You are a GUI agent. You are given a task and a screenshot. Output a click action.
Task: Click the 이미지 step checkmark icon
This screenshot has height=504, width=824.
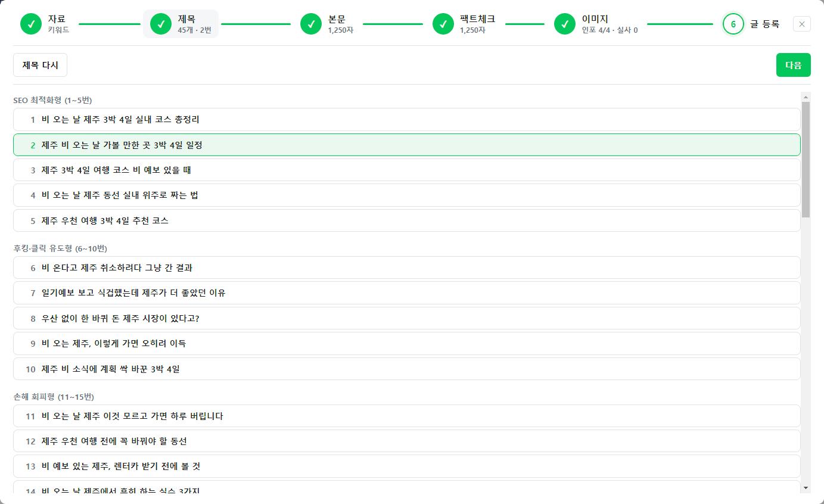click(x=565, y=24)
